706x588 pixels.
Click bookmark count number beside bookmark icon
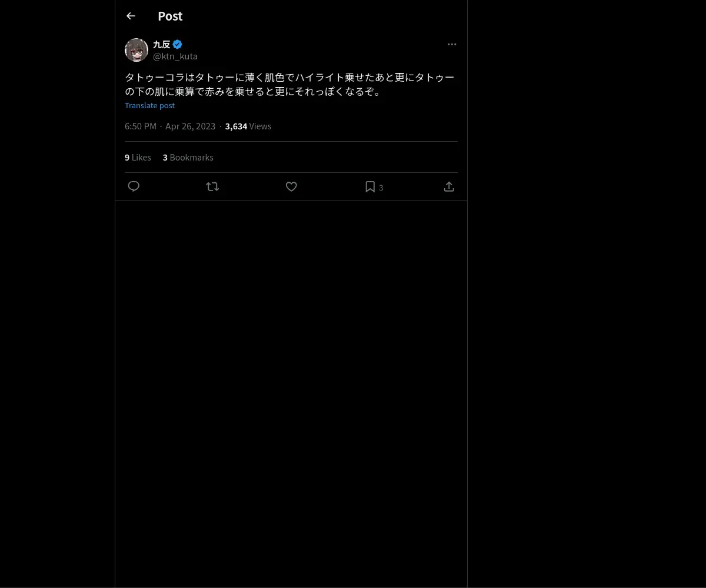[x=381, y=188]
